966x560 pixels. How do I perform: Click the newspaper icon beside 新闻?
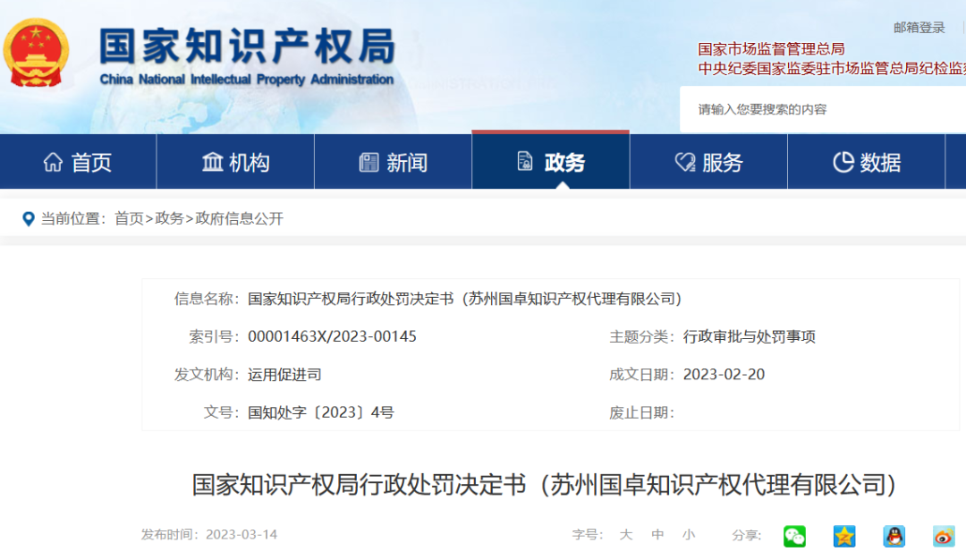pyautogui.click(x=369, y=162)
